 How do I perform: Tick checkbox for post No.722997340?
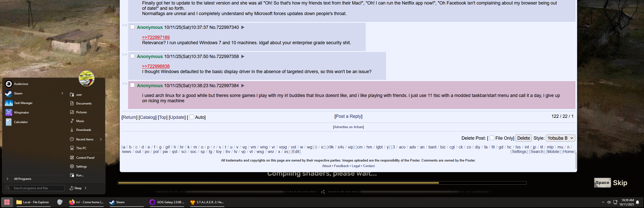click(132, 27)
